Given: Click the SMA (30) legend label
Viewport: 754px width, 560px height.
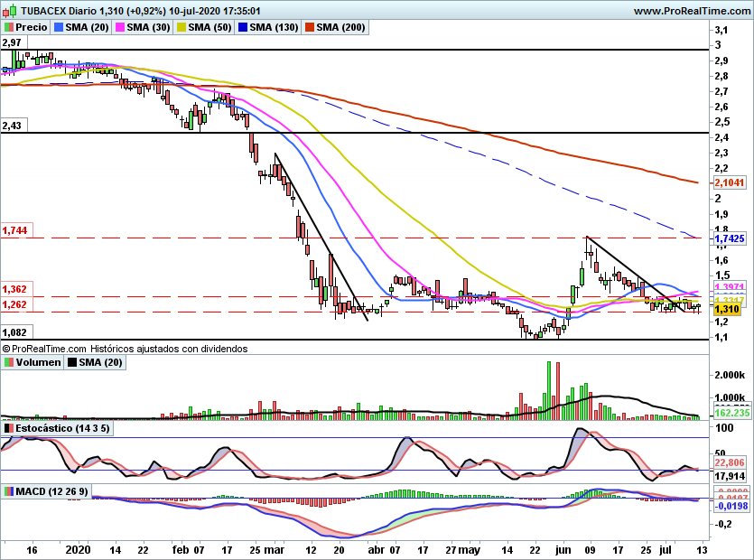Looking at the screenshot, I should point(148,27).
